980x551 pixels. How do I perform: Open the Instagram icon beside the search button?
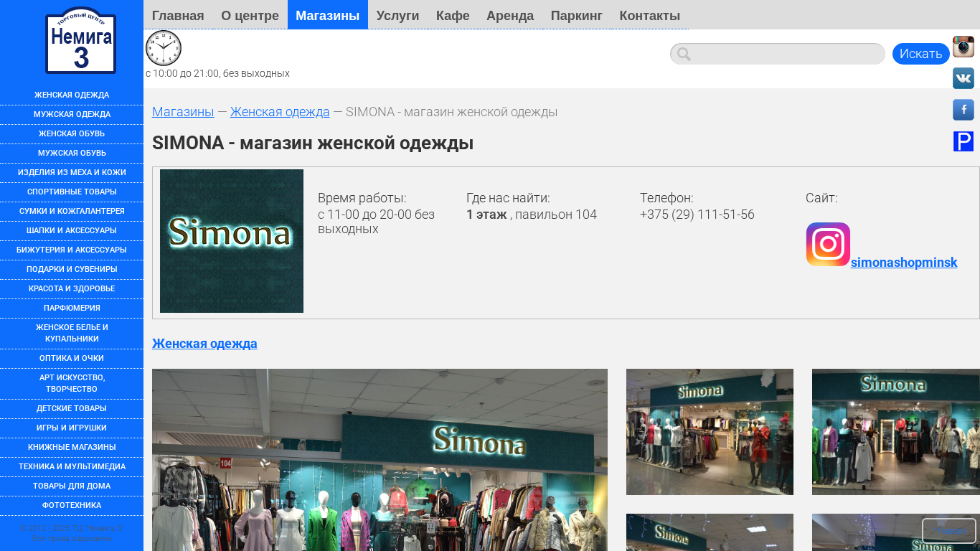point(963,47)
